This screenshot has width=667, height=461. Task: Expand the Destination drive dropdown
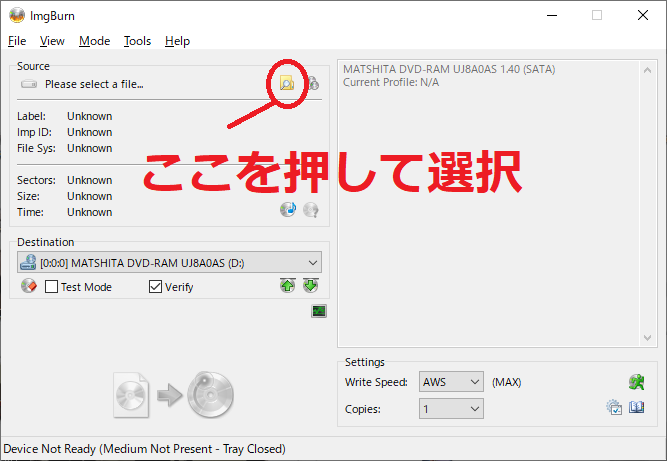point(313,263)
